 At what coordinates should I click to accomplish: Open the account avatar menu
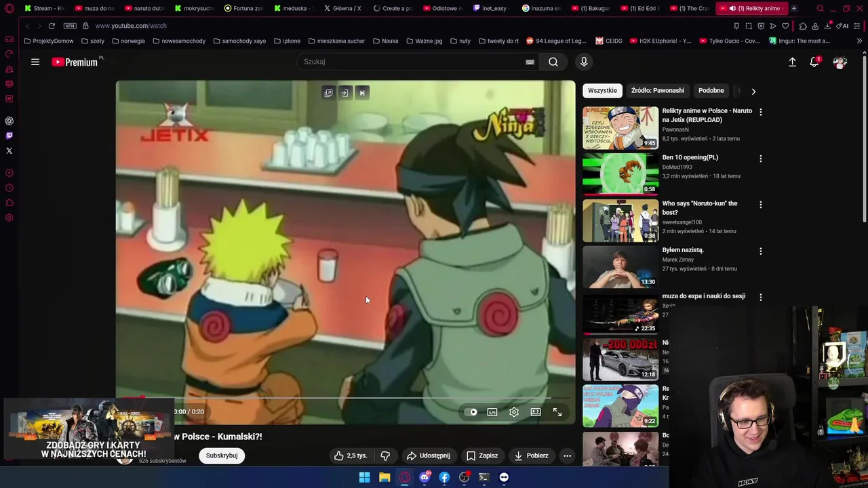840,62
